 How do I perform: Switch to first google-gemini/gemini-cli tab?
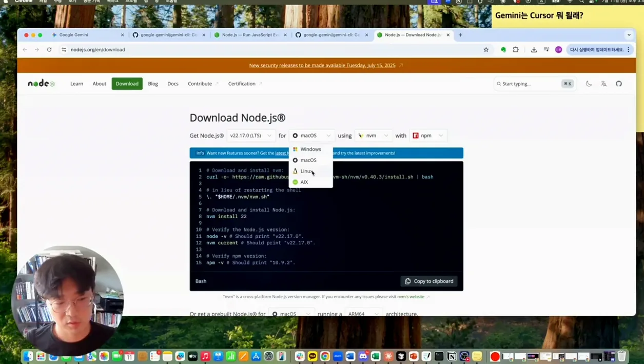[169, 35]
